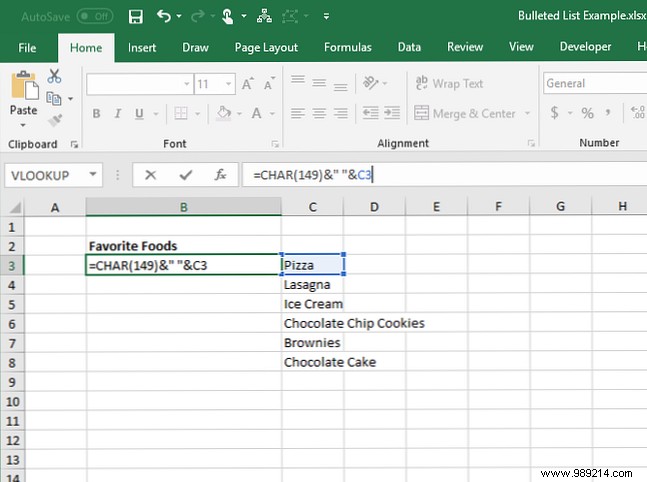Click the Percent Style icon

pyautogui.click(x=587, y=113)
